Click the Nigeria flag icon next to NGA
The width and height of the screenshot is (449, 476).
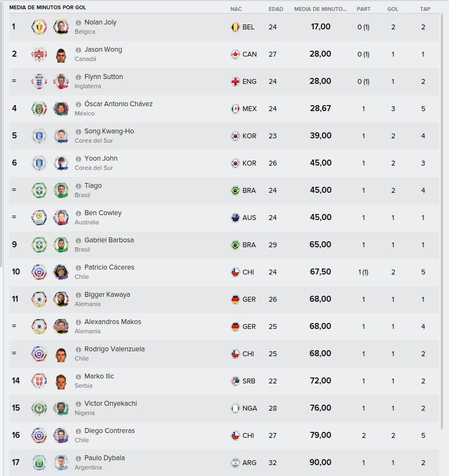(235, 408)
